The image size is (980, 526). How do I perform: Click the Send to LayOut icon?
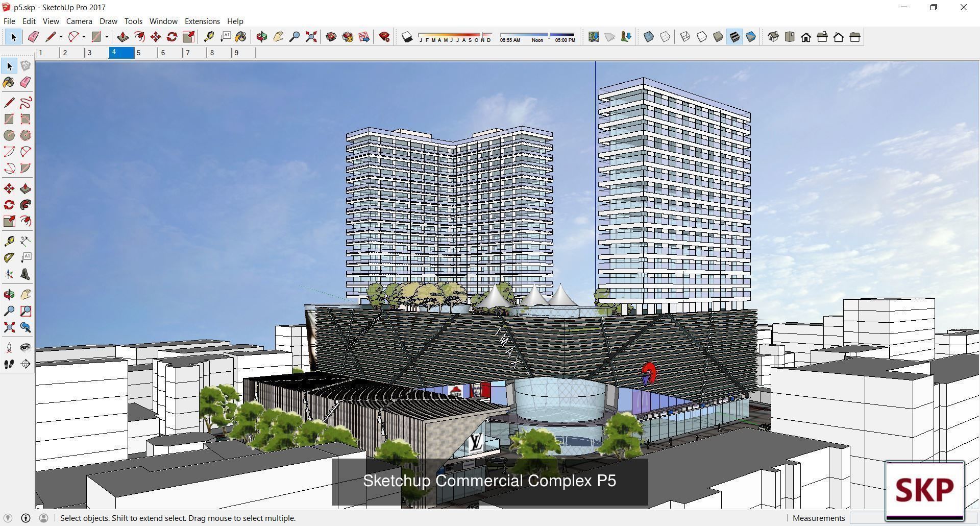[364, 37]
